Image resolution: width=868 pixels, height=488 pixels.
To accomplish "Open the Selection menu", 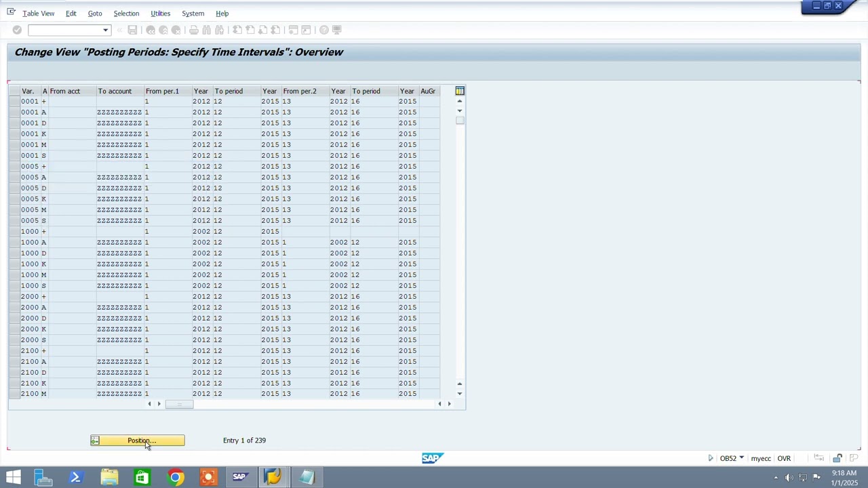I will point(126,14).
